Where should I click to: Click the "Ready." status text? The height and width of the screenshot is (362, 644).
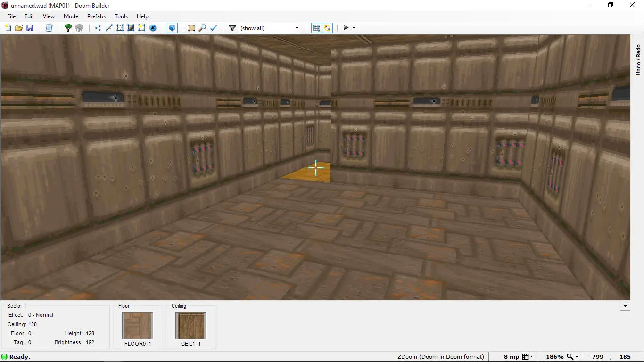pyautogui.click(x=20, y=357)
